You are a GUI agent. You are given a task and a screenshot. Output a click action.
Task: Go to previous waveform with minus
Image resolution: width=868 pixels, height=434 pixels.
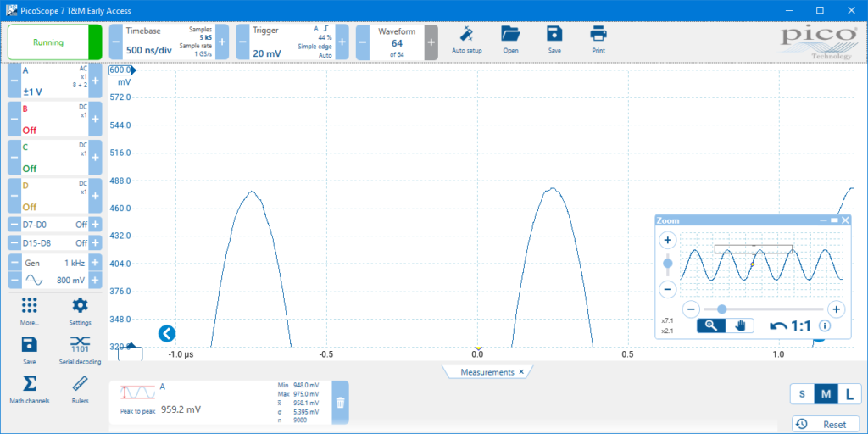pos(363,42)
